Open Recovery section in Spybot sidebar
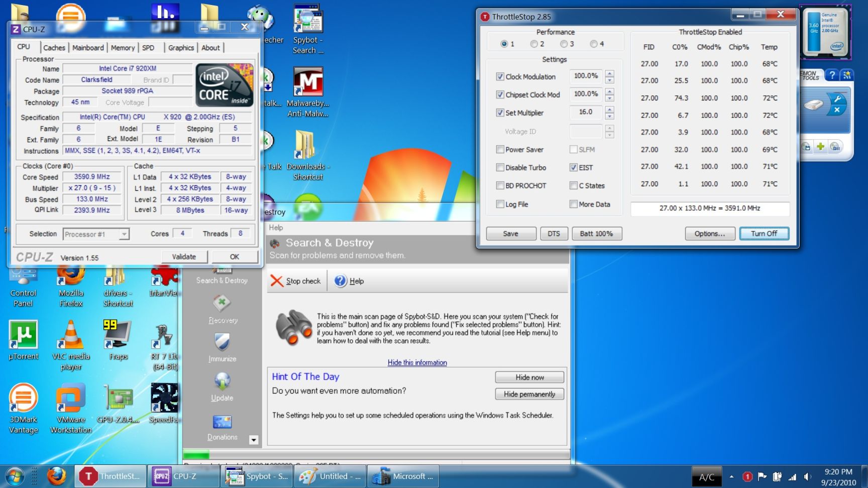868x488 pixels. pos(223,309)
